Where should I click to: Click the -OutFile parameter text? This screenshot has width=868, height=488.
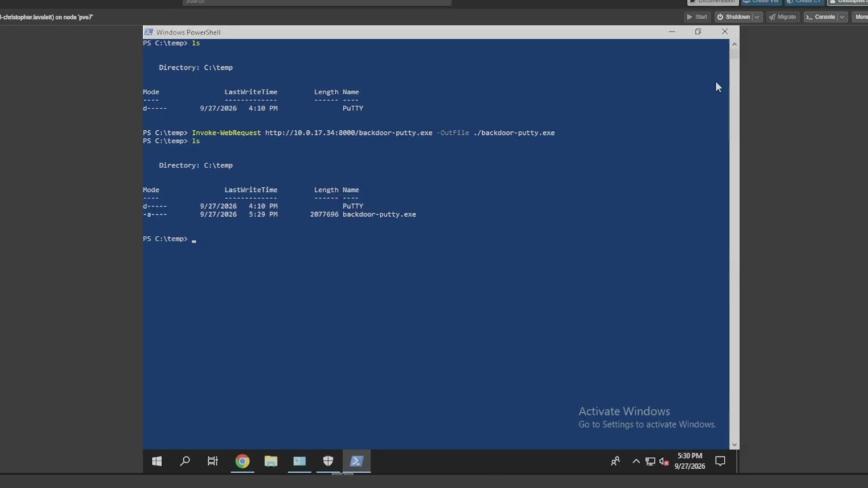pyautogui.click(x=453, y=133)
